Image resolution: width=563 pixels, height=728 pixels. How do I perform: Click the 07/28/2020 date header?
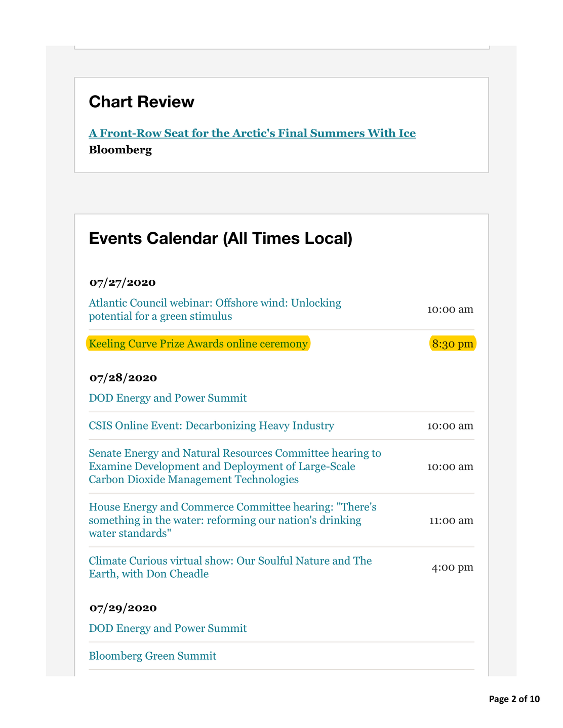pos(123,377)
